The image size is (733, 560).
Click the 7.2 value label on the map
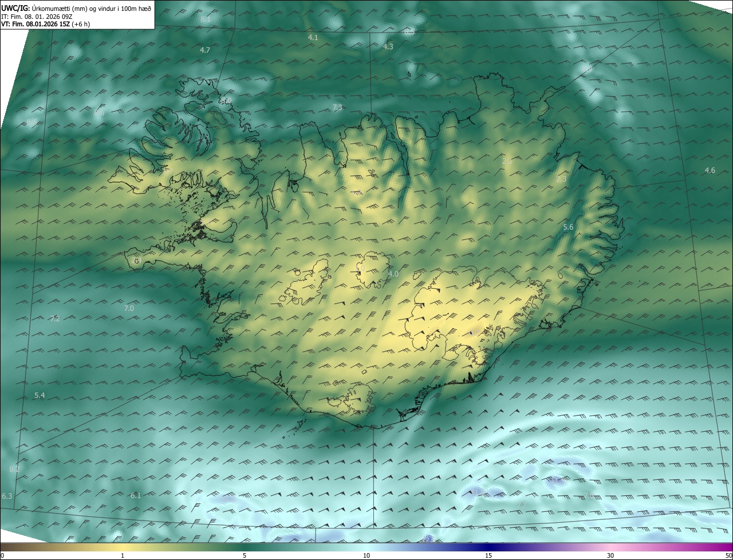pyautogui.click(x=55, y=319)
